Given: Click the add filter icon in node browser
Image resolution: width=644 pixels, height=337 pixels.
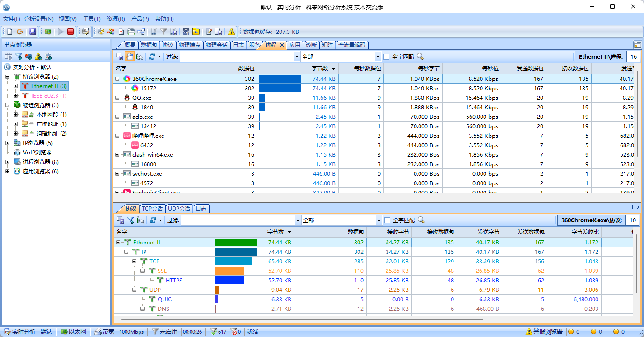Looking at the screenshot, I should coord(19,56).
